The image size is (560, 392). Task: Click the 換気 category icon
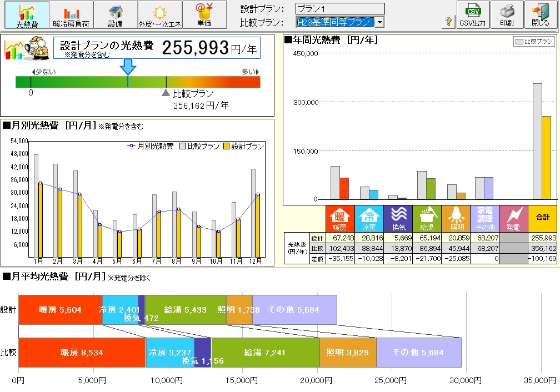pos(398,219)
